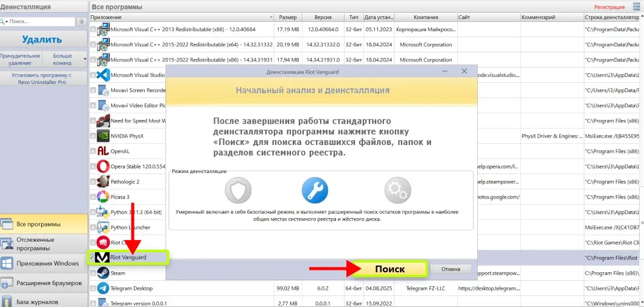The height and width of the screenshot is (307, 644).
Task: Click the Поиск button in the dialog
Action: point(390,269)
